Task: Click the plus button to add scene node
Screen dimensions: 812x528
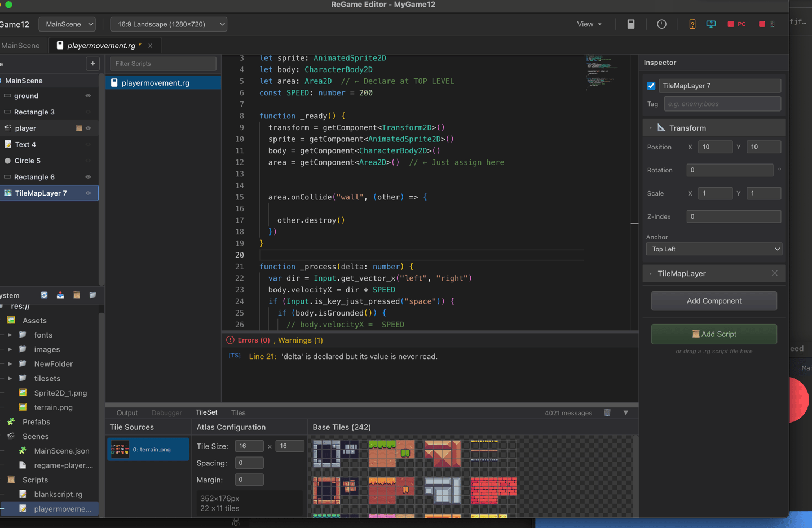Action: 92,64
